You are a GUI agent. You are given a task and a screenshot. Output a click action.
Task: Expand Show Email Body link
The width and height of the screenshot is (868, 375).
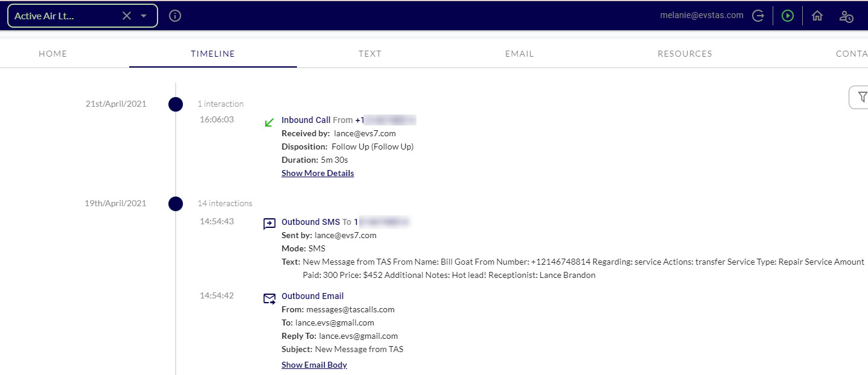tap(314, 365)
